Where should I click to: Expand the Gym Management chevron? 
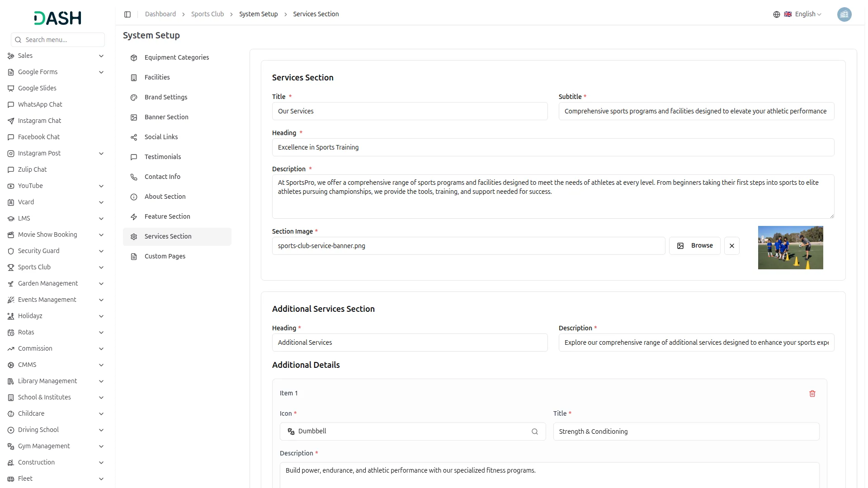point(101,446)
